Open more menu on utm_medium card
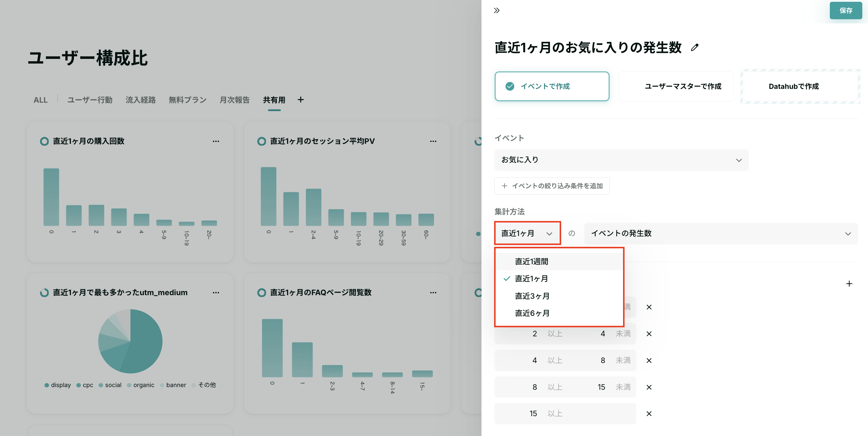 click(x=216, y=292)
